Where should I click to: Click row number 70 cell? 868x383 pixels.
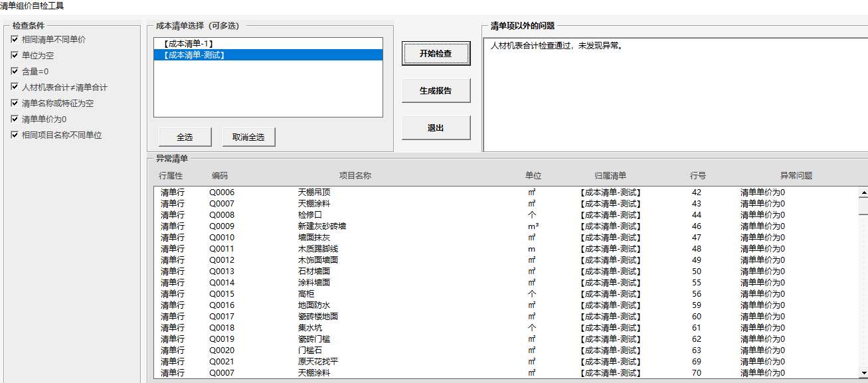pyautogui.click(x=697, y=373)
